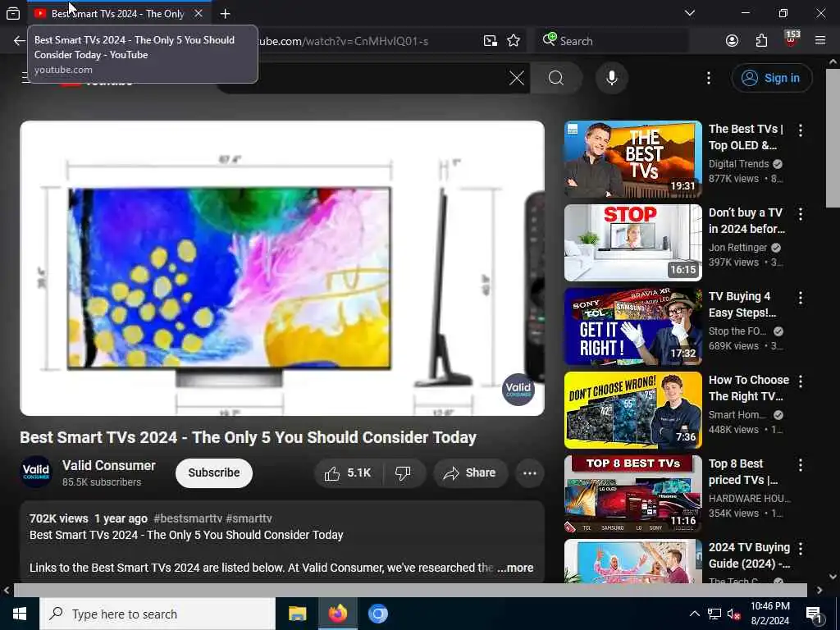Open a new tab with plus button
This screenshot has height=630, width=840.
pos(225,13)
